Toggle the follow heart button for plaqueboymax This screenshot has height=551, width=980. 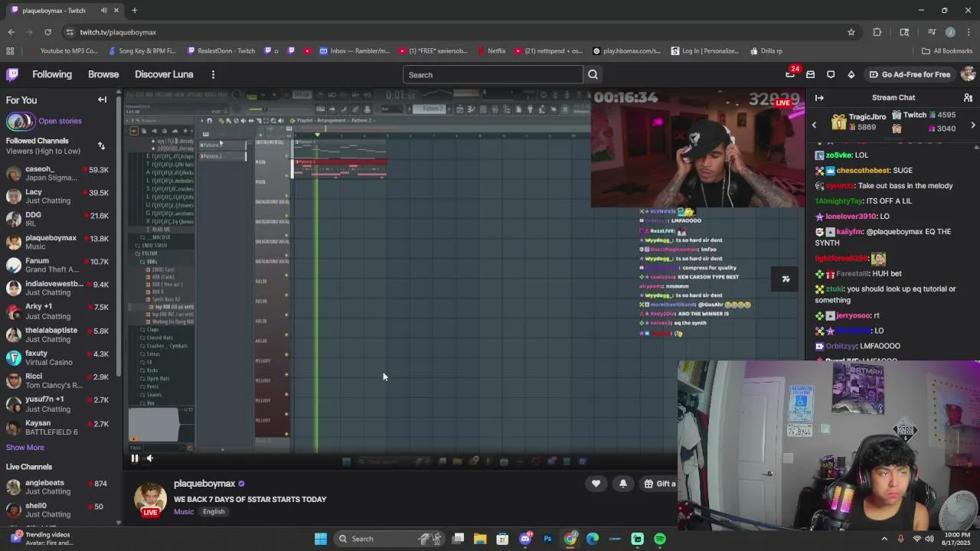pyautogui.click(x=596, y=484)
